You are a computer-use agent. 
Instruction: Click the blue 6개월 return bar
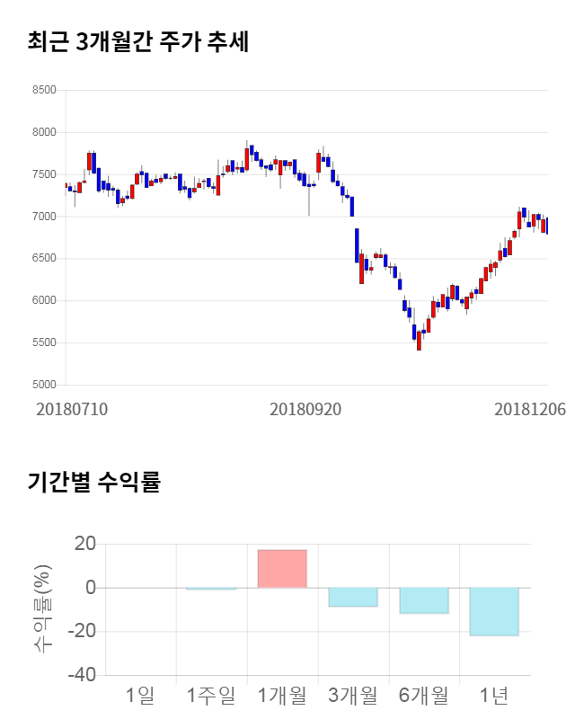point(424,600)
